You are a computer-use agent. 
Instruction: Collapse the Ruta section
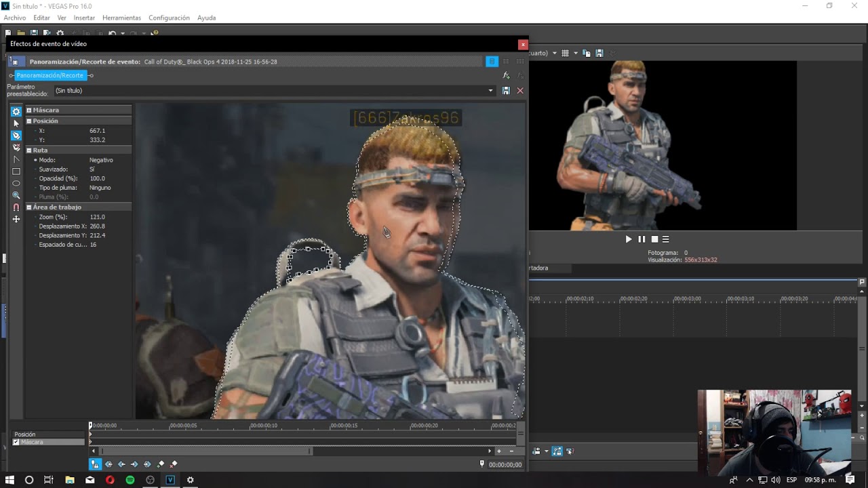29,150
